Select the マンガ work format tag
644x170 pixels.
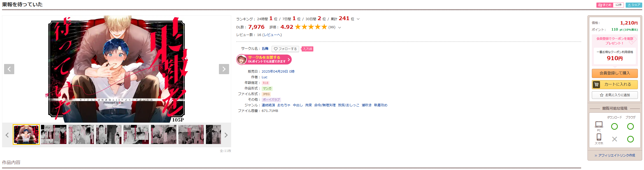point(267,89)
